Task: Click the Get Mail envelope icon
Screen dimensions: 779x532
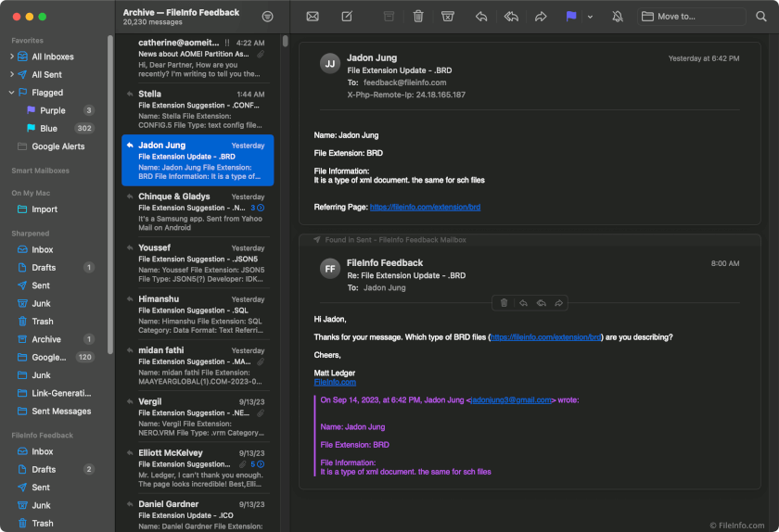Action: coord(313,17)
